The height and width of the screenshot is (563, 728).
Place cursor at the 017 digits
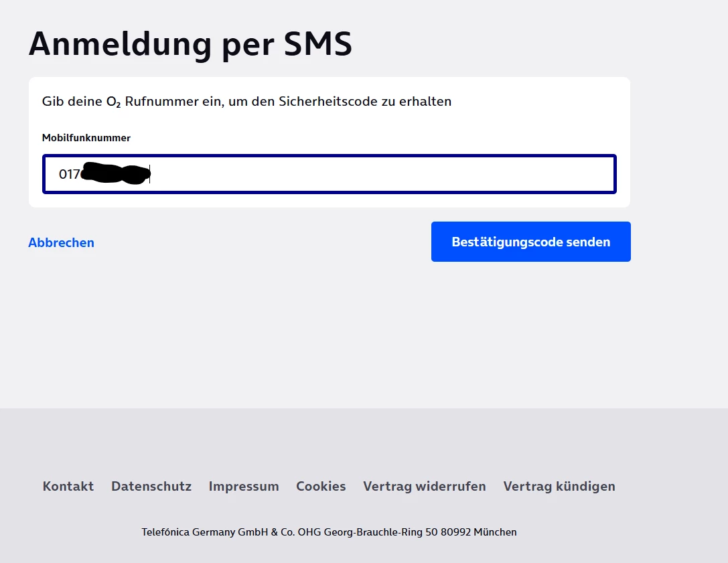point(69,174)
